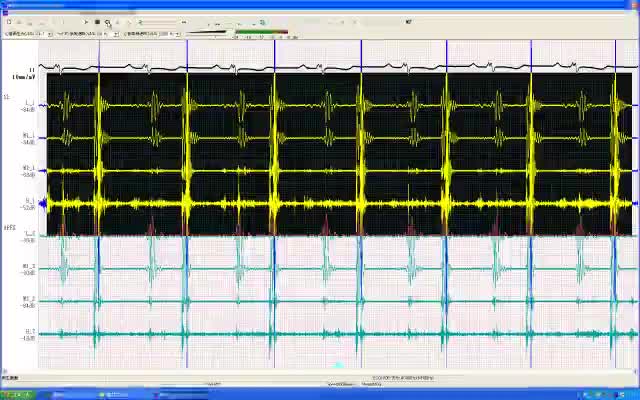Click the green and red level meter
Viewport: 640px width, 400px height.
(260, 33)
